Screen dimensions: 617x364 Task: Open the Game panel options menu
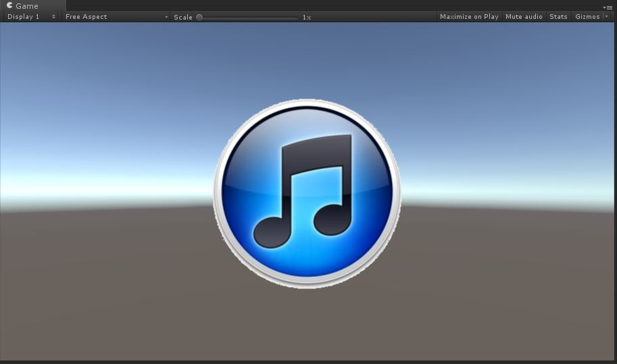click(608, 7)
